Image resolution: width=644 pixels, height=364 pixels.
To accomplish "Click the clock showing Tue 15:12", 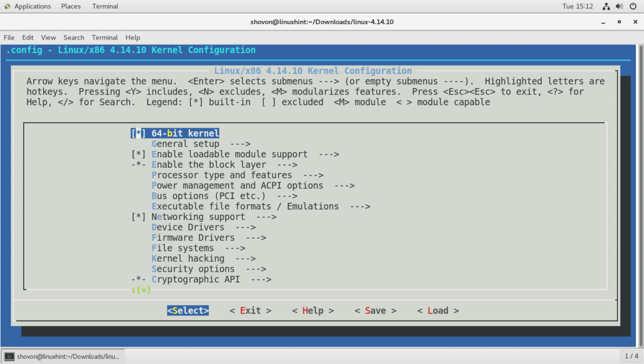I will 577,6.
